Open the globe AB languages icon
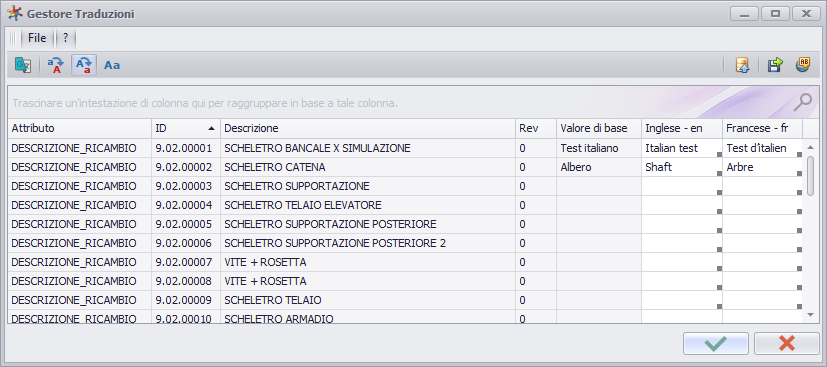The image size is (827, 367). click(x=803, y=65)
